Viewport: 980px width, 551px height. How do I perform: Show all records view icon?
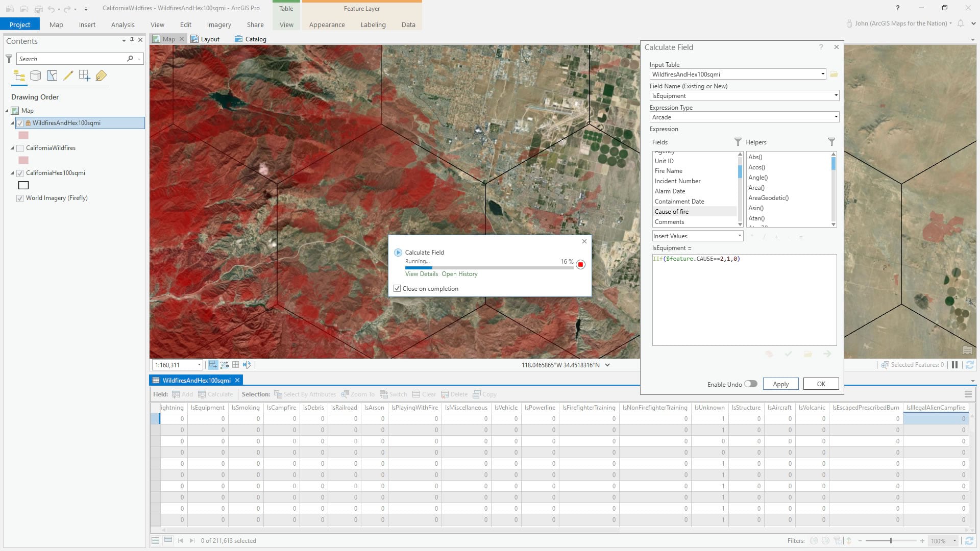pos(155,540)
